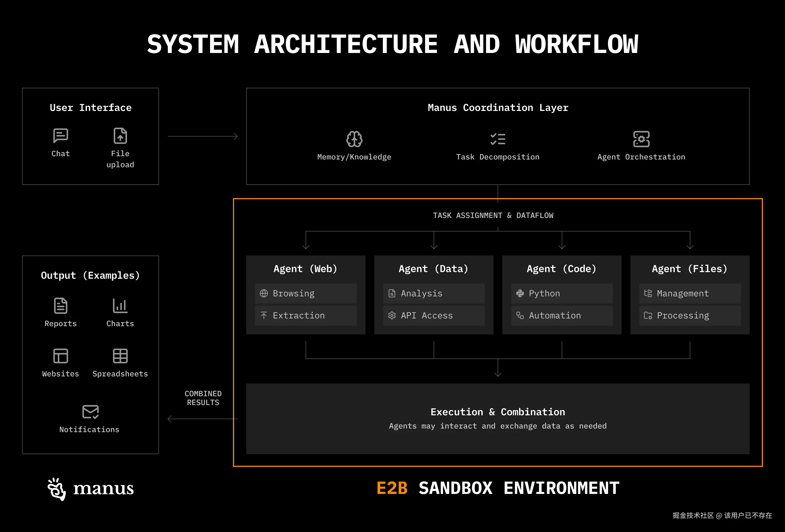Click the Agent Orchestration gear icon
This screenshot has height=532, width=785.
pyautogui.click(x=641, y=139)
